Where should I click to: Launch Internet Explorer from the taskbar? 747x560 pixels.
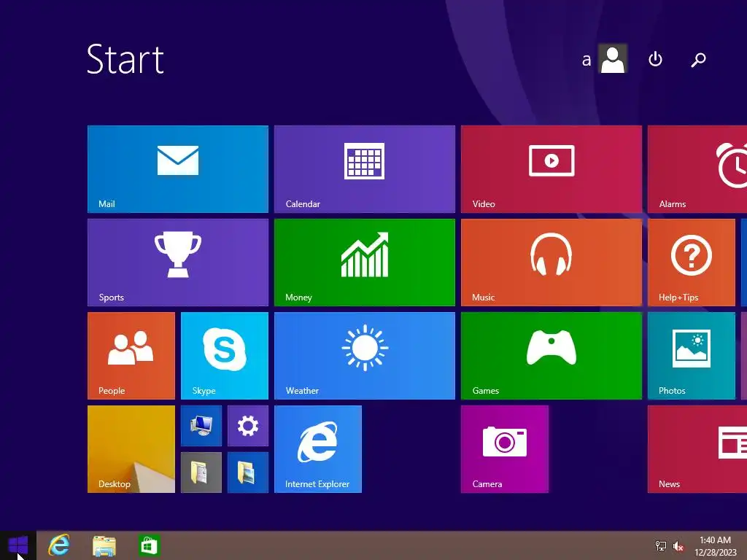tap(59, 545)
